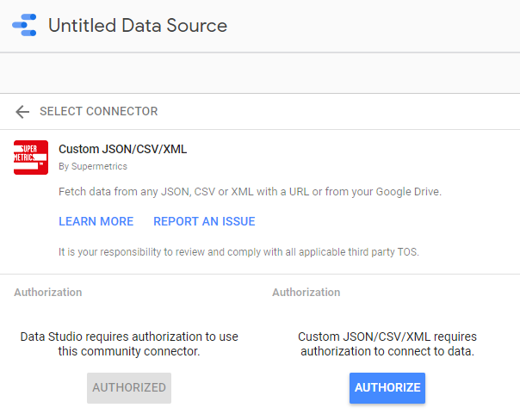The width and height of the screenshot is (520, 420).
Task: Click 'Data Studio requires authorization' message
Action: click(x=129, y=343)
